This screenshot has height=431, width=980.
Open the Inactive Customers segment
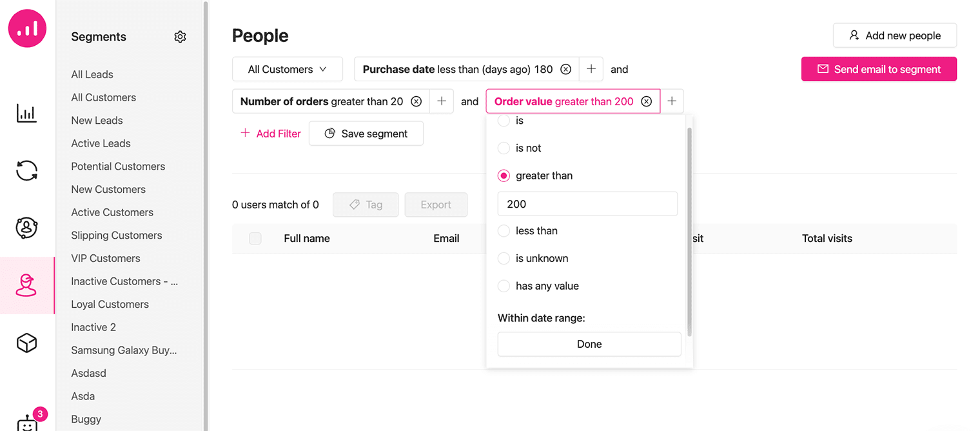pyautogui.click(x=124, y=281)
